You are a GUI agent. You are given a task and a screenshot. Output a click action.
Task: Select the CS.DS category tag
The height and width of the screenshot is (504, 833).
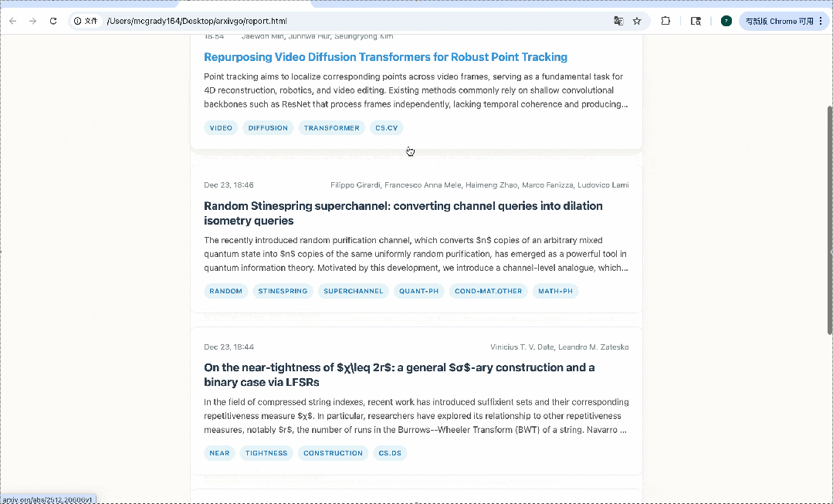click(x=390, y=453)
